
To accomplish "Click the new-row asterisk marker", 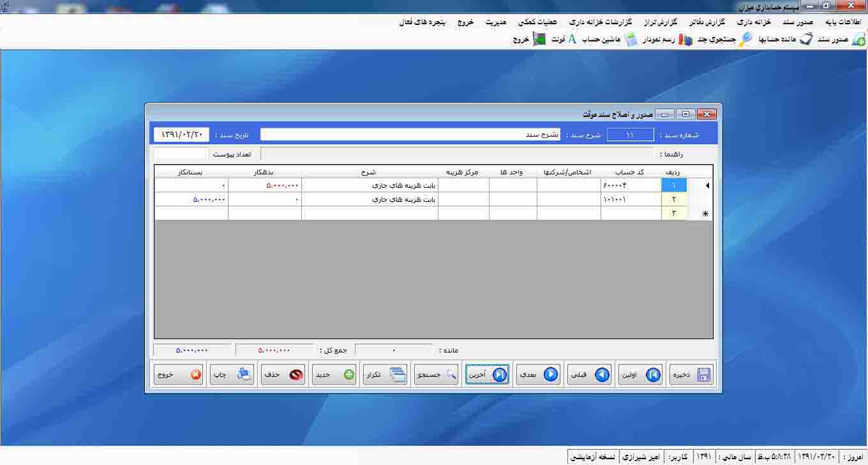I will click(x=705, y=214).
